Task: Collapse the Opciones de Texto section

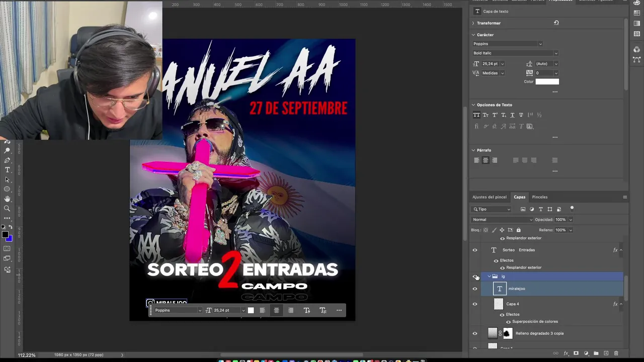Action: click(x=473, y=105)
